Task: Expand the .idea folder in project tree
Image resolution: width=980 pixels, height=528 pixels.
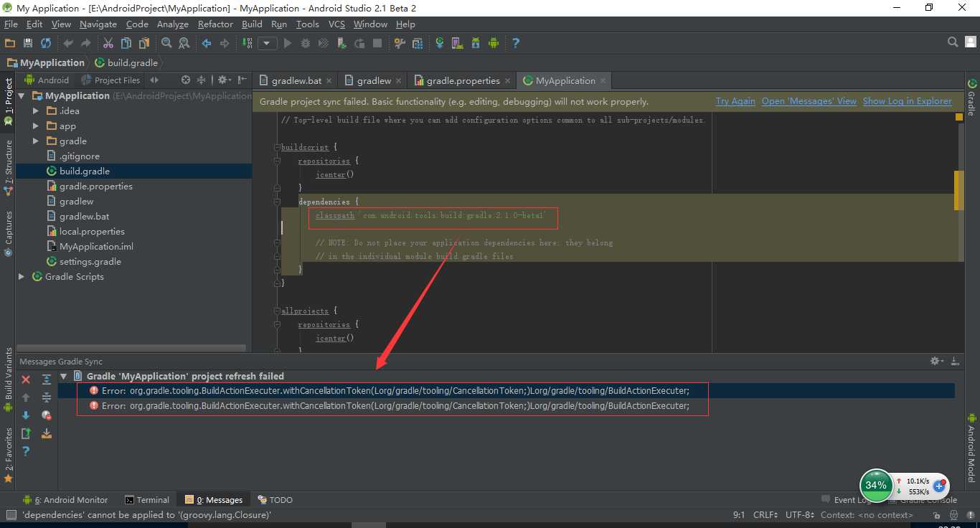Action: 36,110
